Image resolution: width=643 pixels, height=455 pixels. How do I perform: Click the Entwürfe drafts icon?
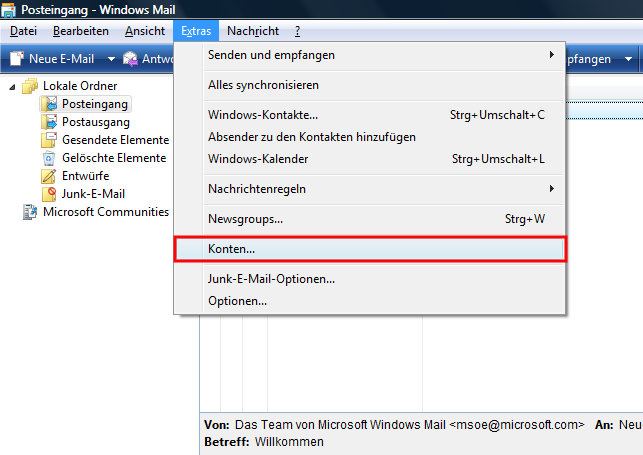point(50,176)
